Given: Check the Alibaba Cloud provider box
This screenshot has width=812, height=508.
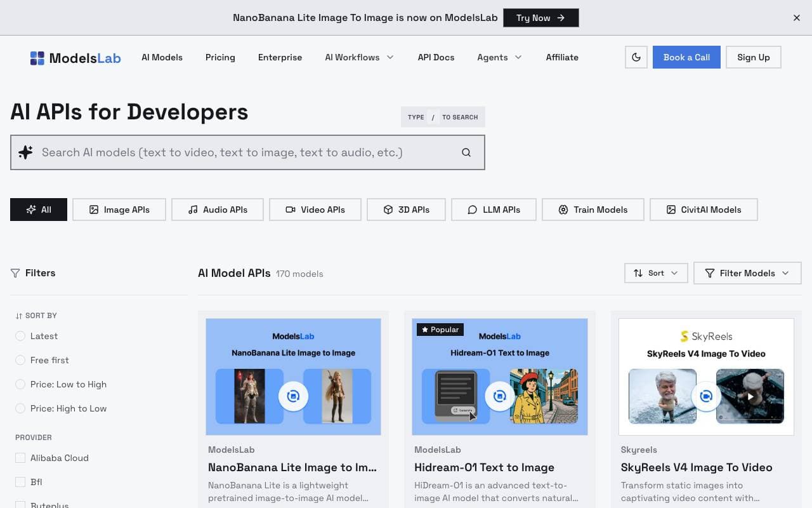Looking at the screenshot, I should (x=20, y=458).
